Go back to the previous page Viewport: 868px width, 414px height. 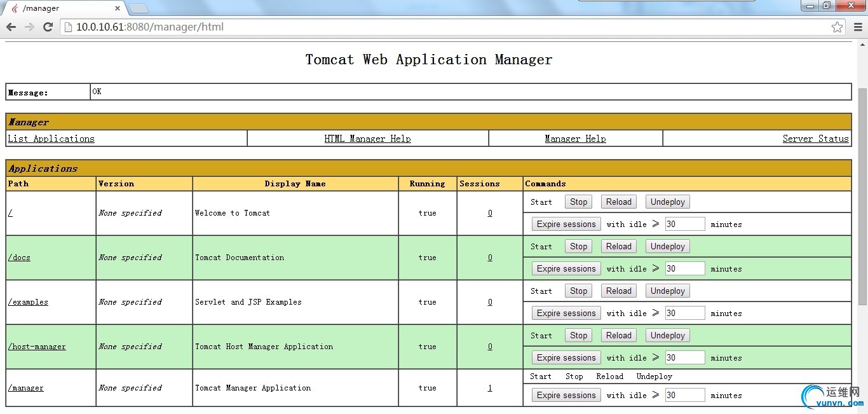(11, 27)
